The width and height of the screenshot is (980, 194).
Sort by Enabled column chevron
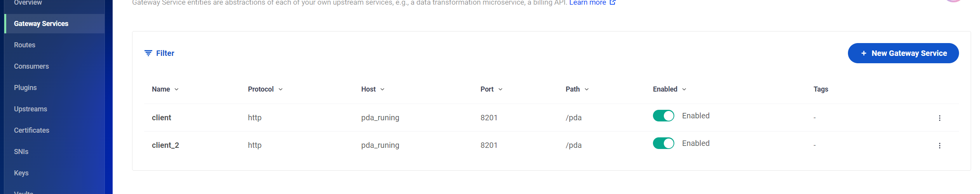pos(684,89)
